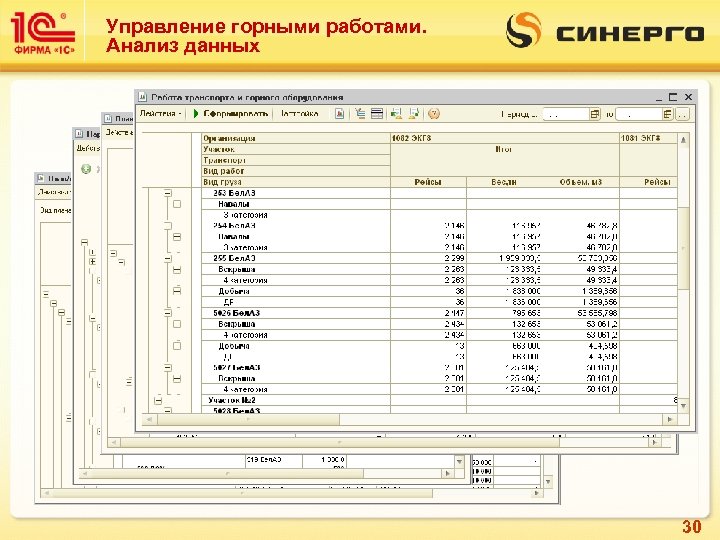Click title icon of rearmost background window
This screenshot has width=720, height=540.
tap(41, 178)
